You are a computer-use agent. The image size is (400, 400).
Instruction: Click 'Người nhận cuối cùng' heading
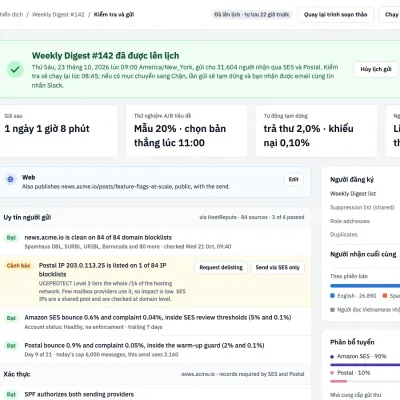click(363, 254)
